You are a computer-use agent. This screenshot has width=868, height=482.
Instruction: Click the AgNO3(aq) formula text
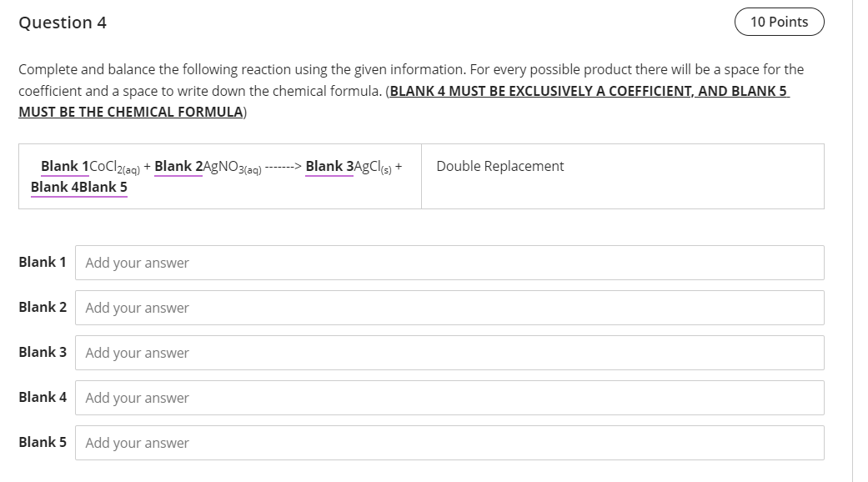click(x=231, y=166)
